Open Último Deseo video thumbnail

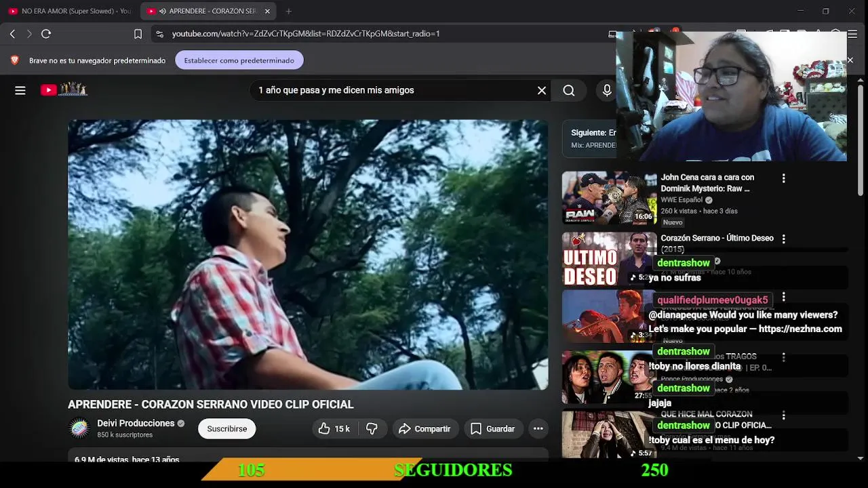tap(609, 259)
